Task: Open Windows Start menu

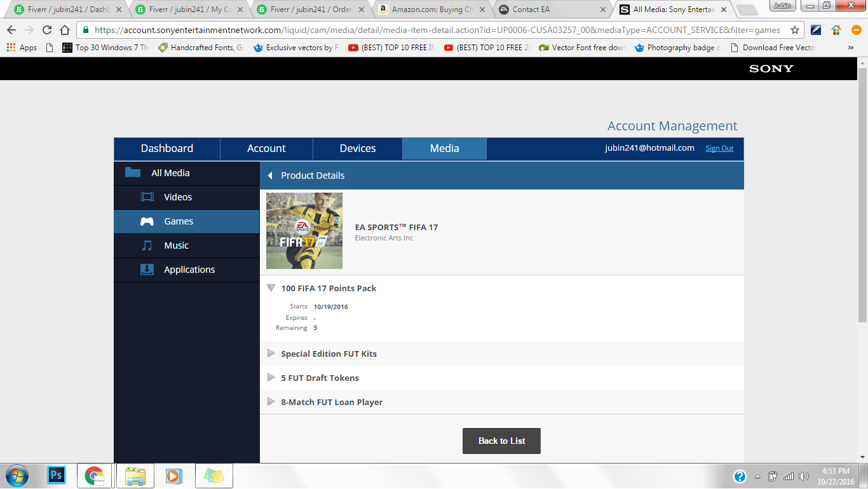Action: [16, 476]
